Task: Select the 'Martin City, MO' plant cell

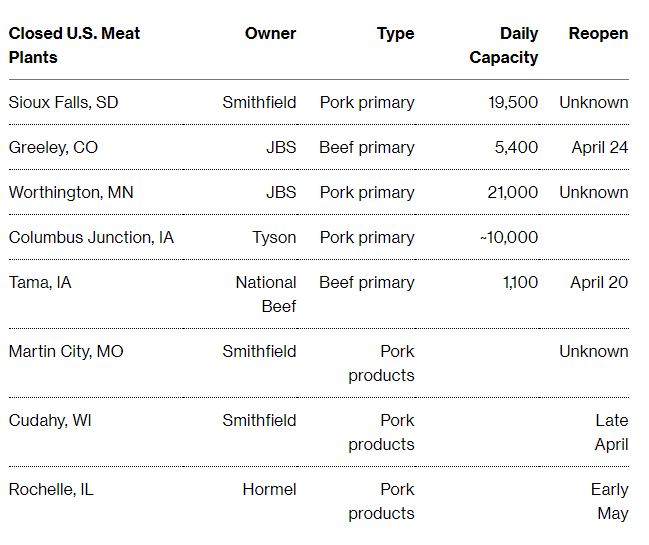Action: point(66,352)
